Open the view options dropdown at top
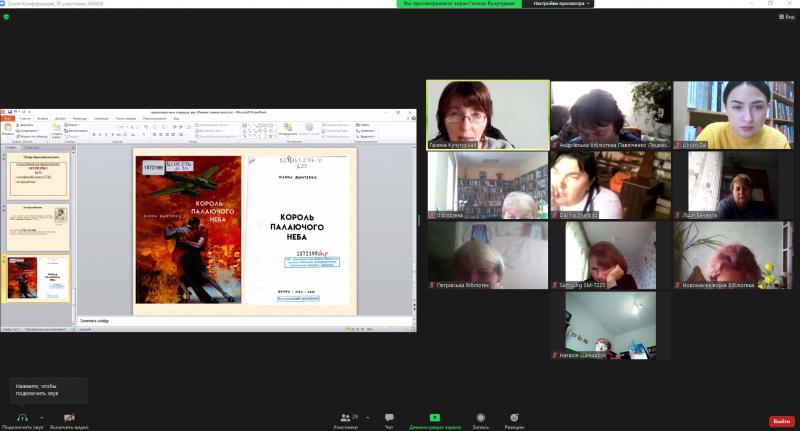The height and width of the screenshot is (431, 800). point(561,4)
